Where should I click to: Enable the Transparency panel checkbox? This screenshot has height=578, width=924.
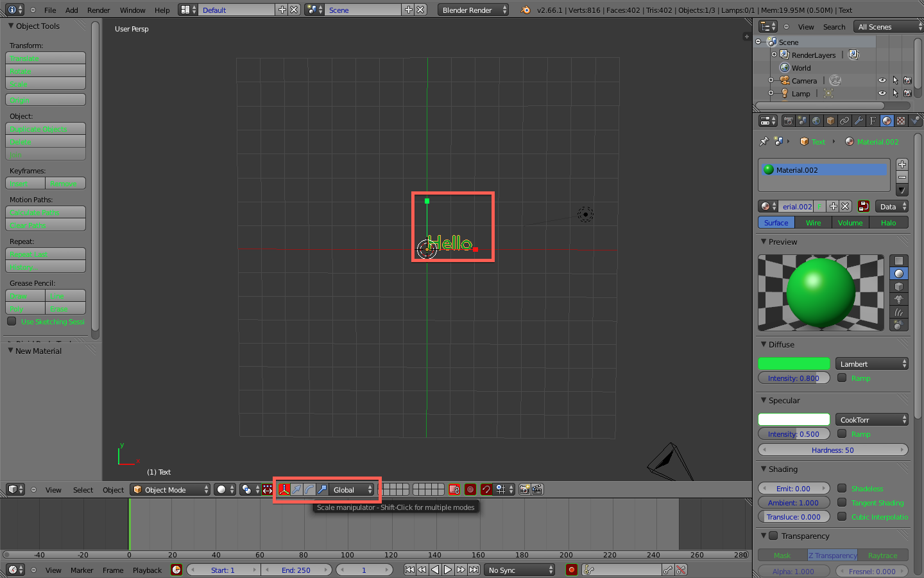point(773,536)
